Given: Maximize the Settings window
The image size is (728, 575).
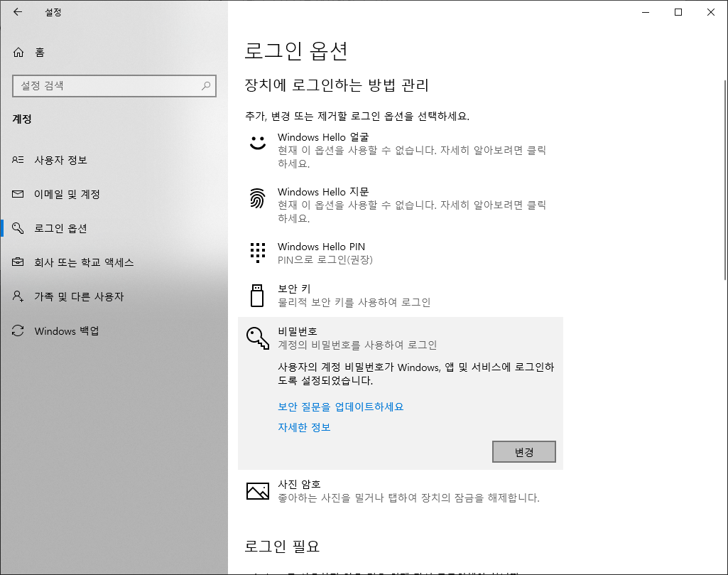Looking at the screenshot, I should [x=678, y=12].
